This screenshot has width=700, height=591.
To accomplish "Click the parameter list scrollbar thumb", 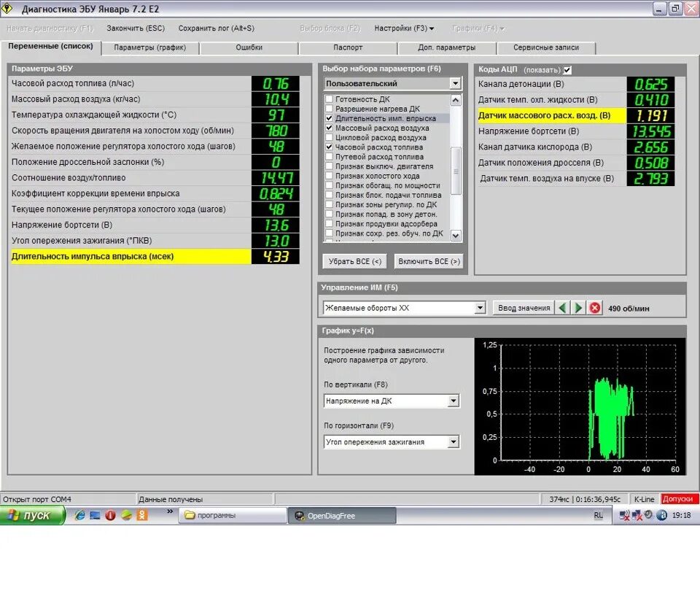I will coord(455,171).
